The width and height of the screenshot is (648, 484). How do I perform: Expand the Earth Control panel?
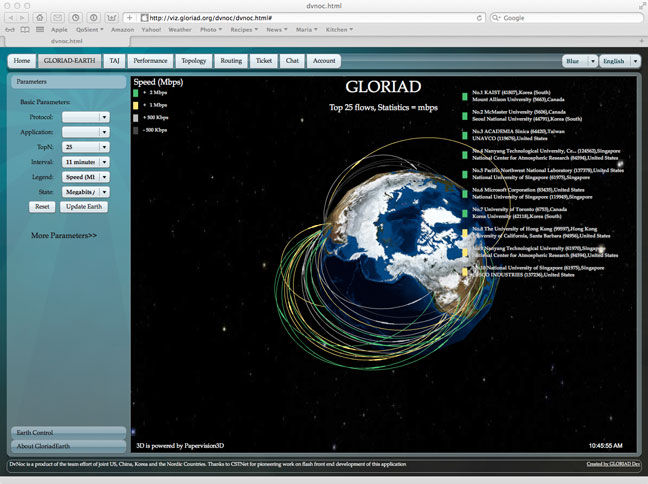click(68, 432)
